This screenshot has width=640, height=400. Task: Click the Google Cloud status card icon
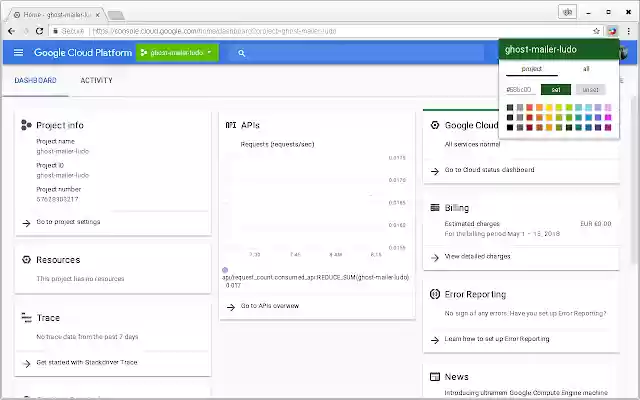(435, 125)
